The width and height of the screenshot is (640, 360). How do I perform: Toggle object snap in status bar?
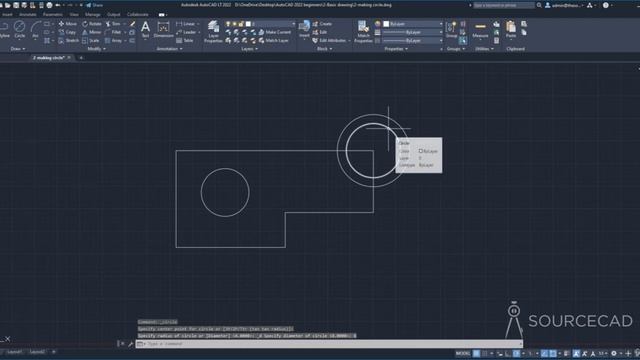point(553,353)
